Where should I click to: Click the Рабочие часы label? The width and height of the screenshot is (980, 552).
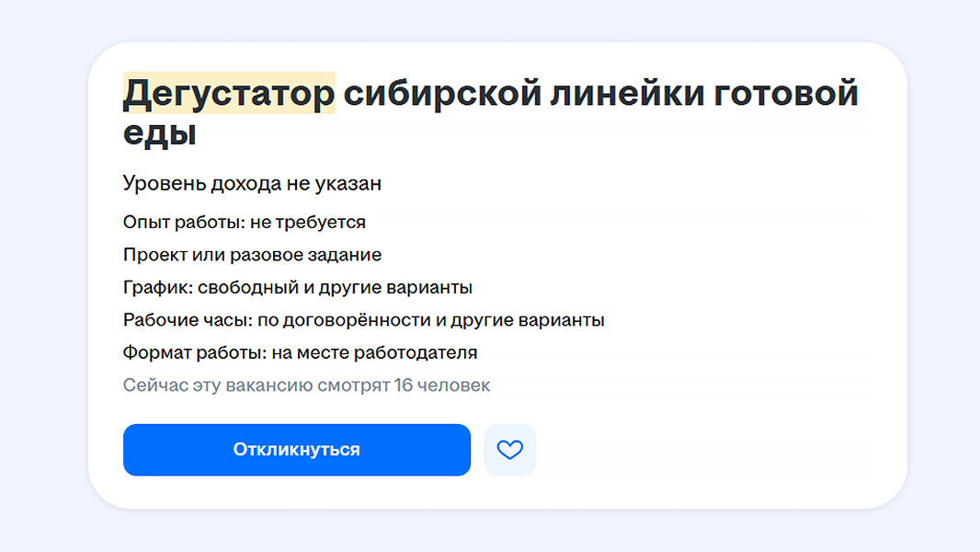(181, 320)
